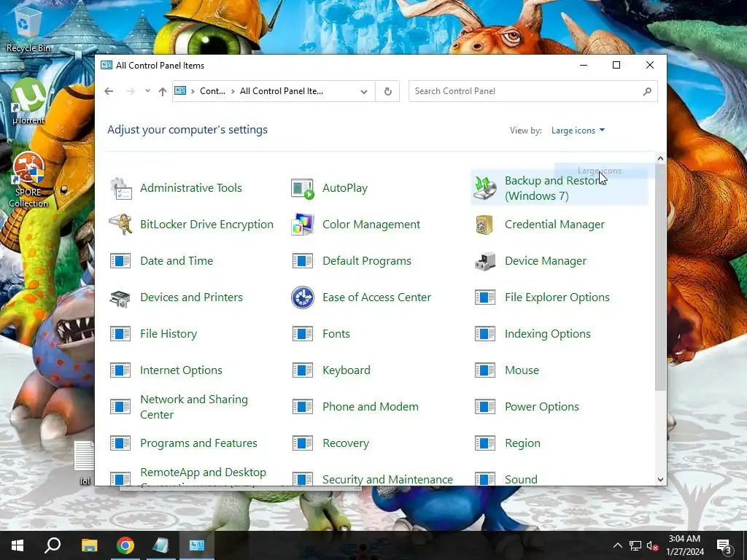
Task: Open the notification center icon
Action: (x=724, y=546)
